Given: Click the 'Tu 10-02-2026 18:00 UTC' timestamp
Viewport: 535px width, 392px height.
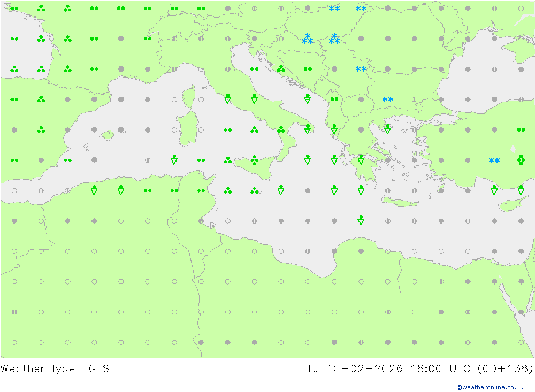Looking at the screenshot, I should pos(388,369).
